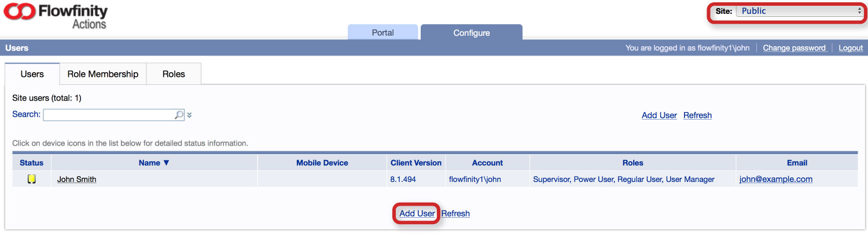The width and height of the screenshot is (868, 238).
Task: Click John Smith's yellow device status icon
Action: [32, 179]
